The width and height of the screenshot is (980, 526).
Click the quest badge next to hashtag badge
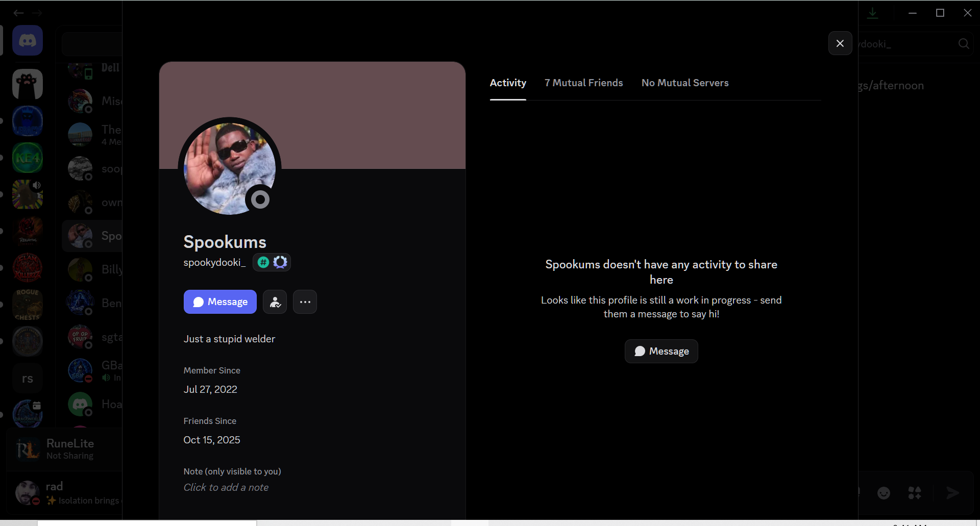coord(280,262)
